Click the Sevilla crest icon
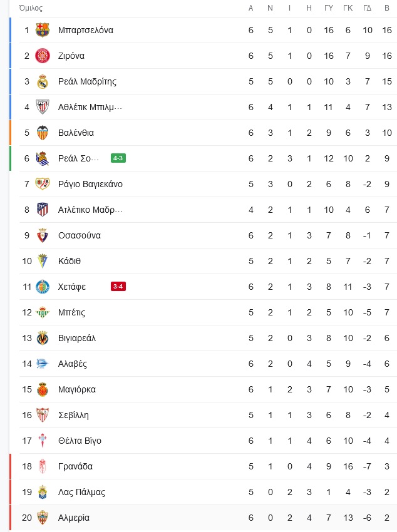The width and height of the screenshot is (397, 532). pyautogui.click(x=43, y=415)
